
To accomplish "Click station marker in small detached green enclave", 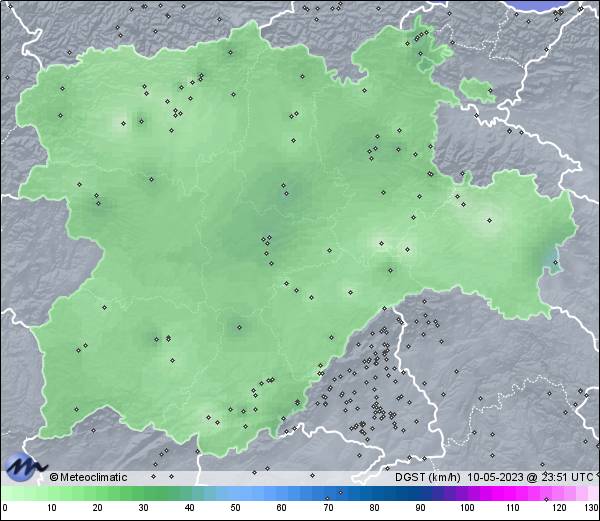I will (491, 91).
